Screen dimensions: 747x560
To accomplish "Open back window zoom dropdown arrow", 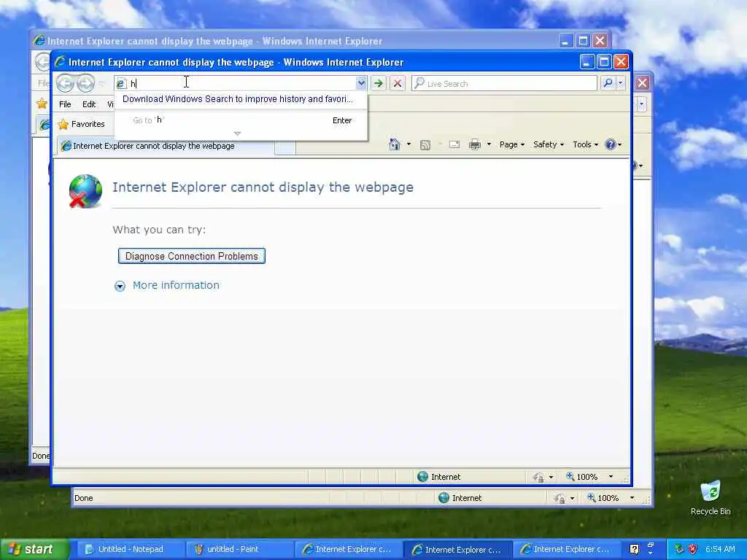I will tap(632, 497).
